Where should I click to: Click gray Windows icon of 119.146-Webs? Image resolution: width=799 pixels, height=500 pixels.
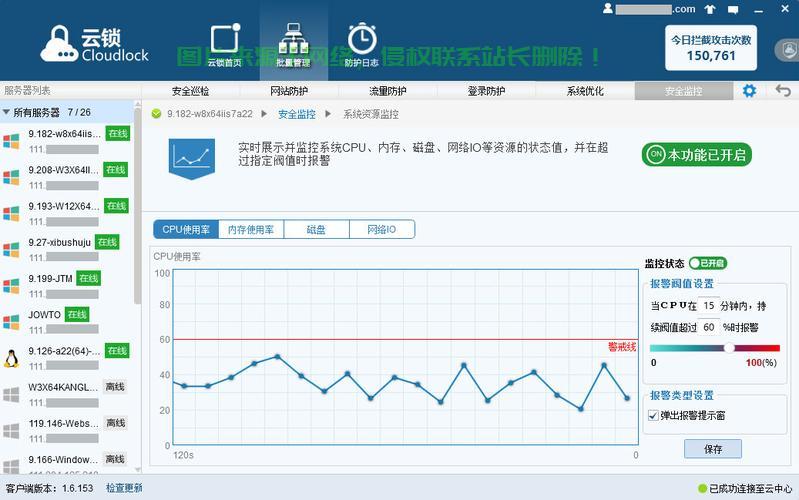click(11, 430)
